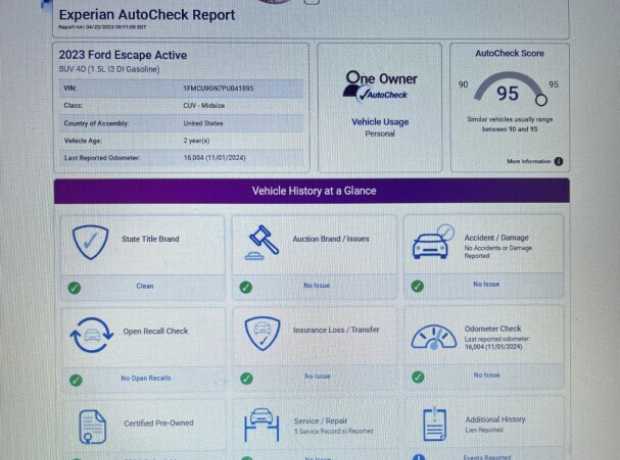
Task: Click the green check beside No Open Recalls
Action: tap(76, 380)
